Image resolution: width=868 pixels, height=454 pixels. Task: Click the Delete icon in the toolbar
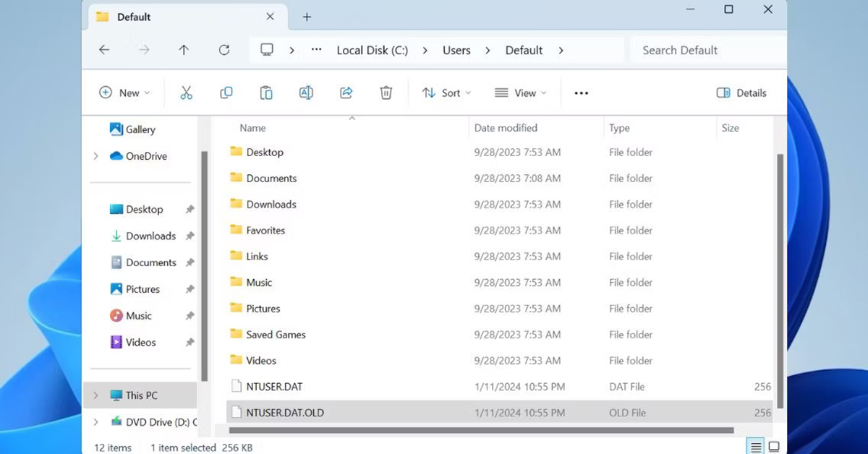click(386, 93)
